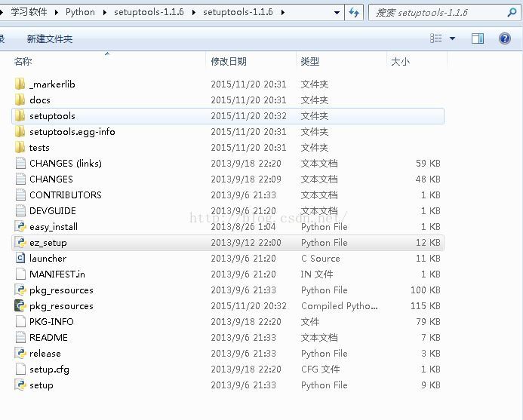Click the setup.cfg file icon
Image resolution: width=523 pixels, height=420 pixels.
coord(20,369)
